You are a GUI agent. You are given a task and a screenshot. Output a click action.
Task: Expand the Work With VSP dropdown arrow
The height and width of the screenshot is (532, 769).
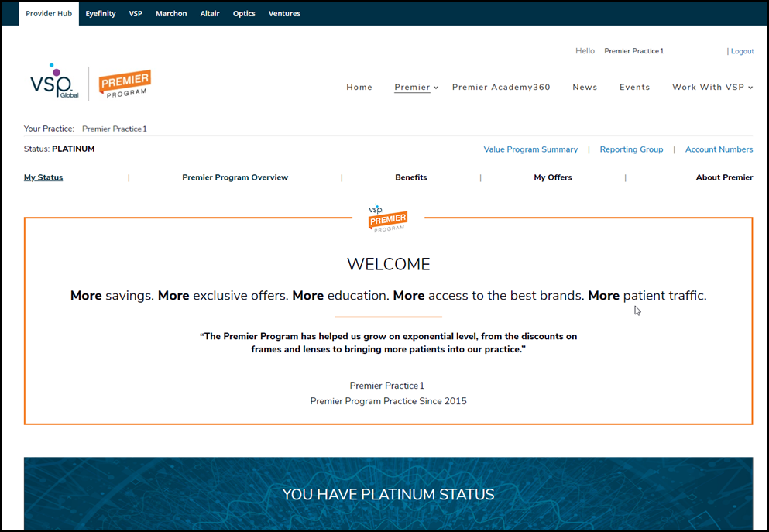(x=750, y=88)
